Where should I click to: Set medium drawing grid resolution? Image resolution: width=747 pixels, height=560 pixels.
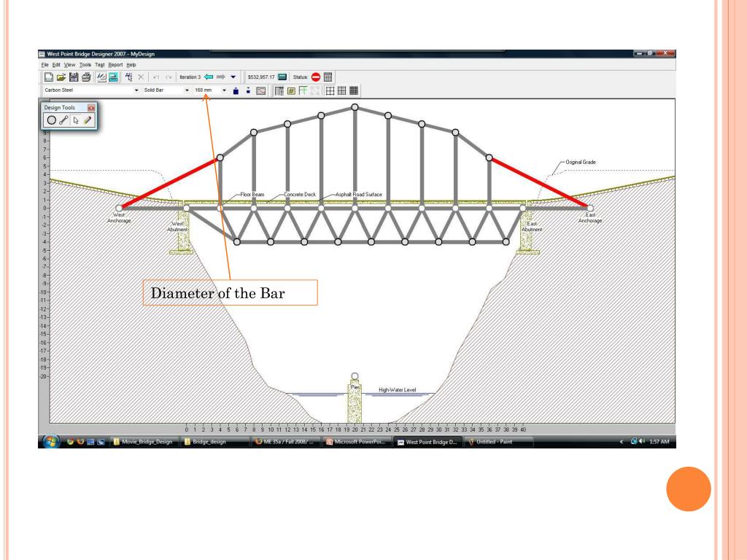341,90
